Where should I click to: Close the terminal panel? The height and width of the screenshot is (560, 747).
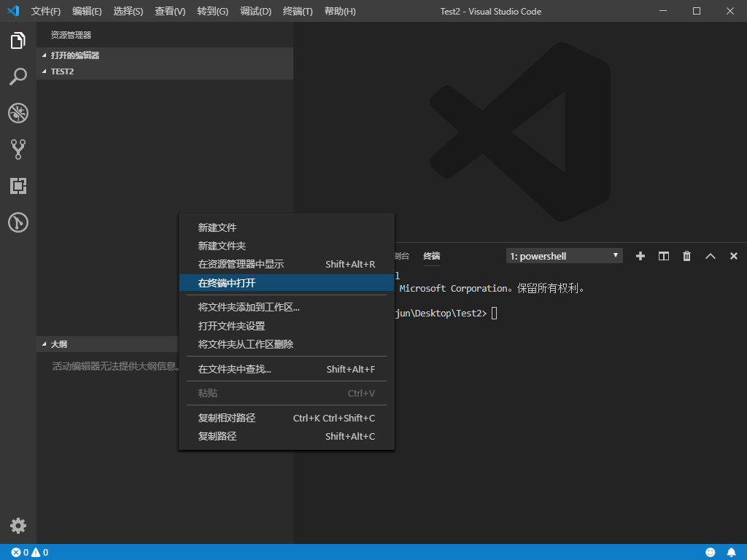tap(734, 256)
